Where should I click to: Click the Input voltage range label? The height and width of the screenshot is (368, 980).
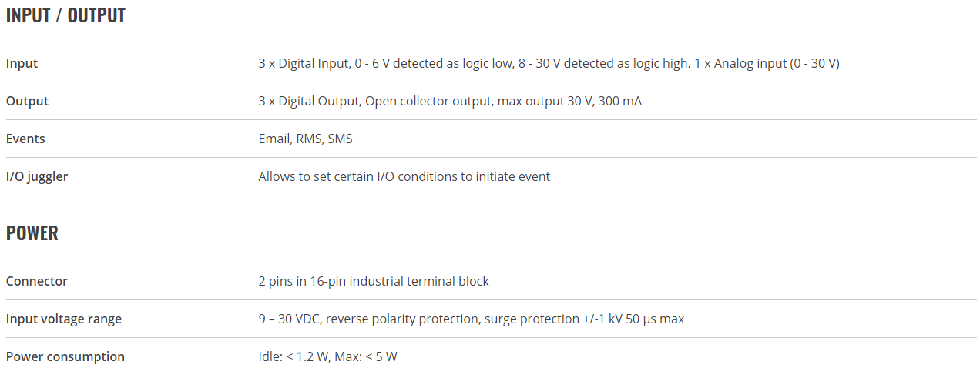[x=64, y=319]
